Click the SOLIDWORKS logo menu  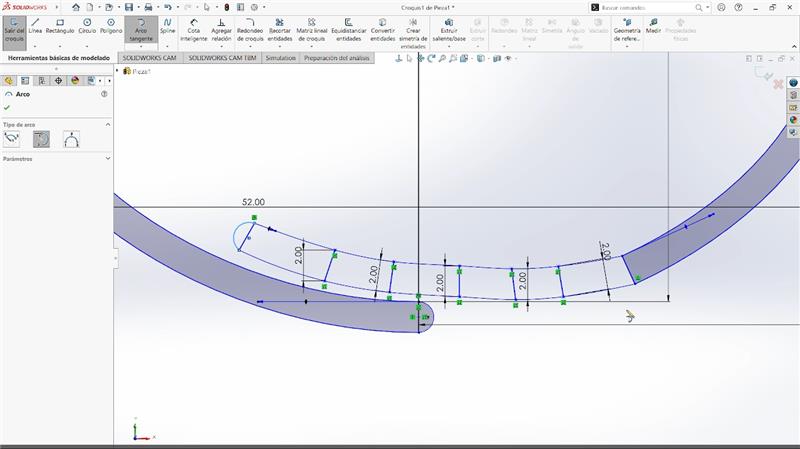point(24,7)
